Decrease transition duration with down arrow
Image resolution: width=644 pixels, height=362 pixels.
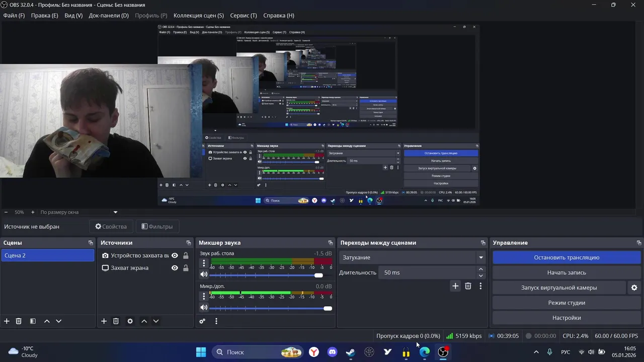480,276
